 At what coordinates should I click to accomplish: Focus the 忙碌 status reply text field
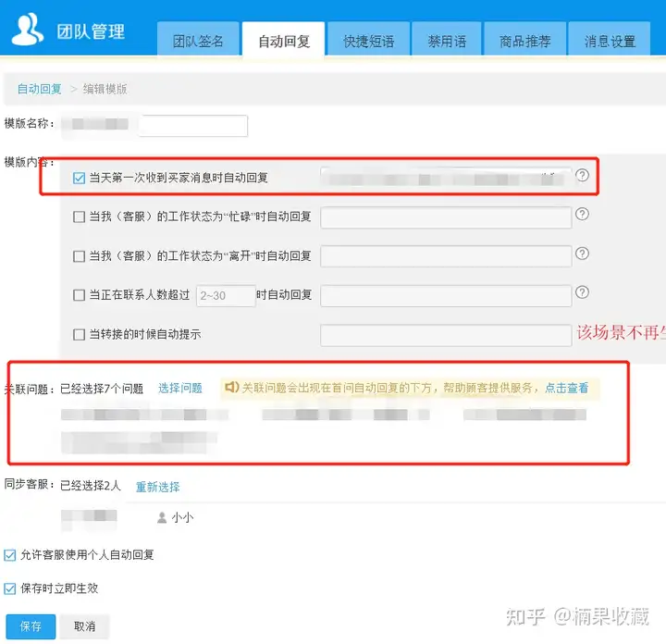coord(446,217)
